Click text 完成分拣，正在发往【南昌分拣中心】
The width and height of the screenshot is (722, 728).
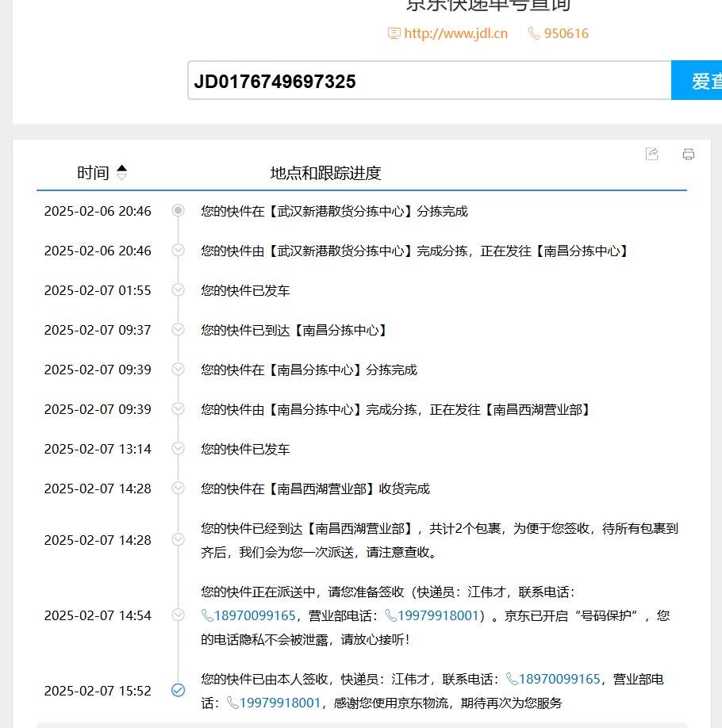522,251
